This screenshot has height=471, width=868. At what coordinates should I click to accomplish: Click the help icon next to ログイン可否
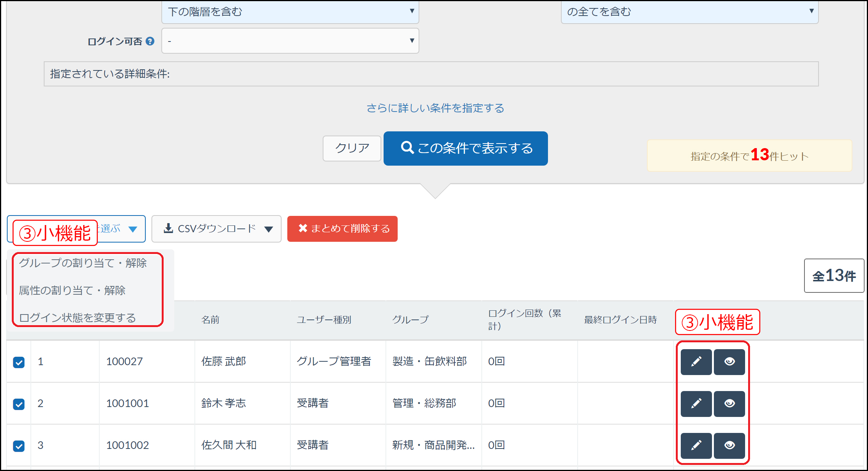click(151, 41)
